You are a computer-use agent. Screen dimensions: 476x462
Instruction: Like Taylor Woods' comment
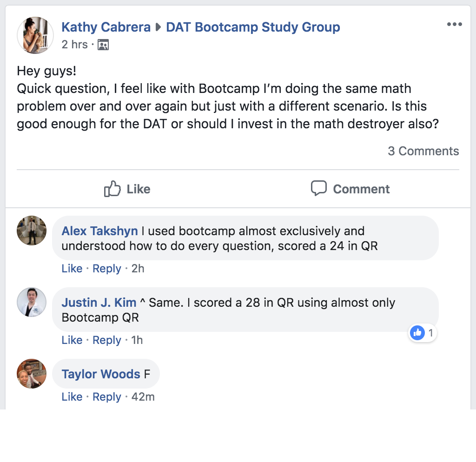point(72,397)
